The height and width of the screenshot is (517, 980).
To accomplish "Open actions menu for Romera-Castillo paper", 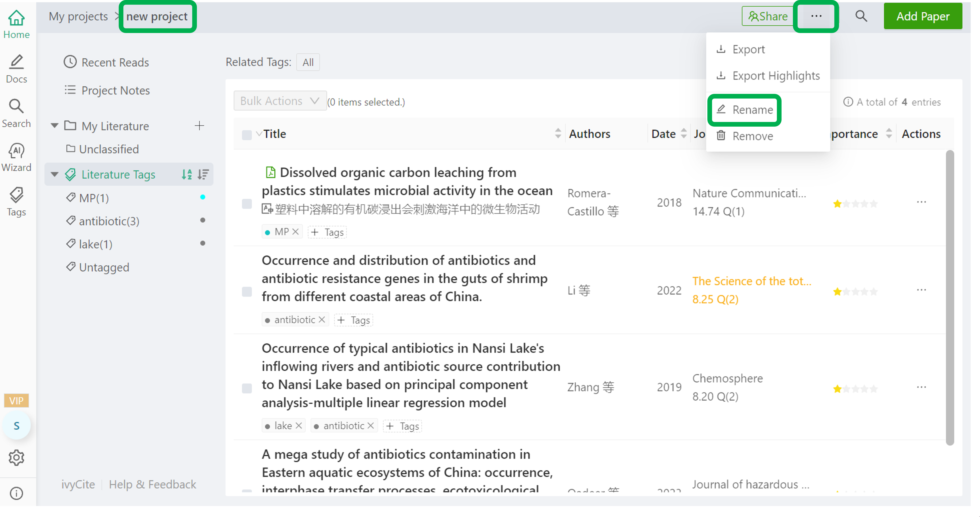I will pyautogui.click(x=921, y=202).
